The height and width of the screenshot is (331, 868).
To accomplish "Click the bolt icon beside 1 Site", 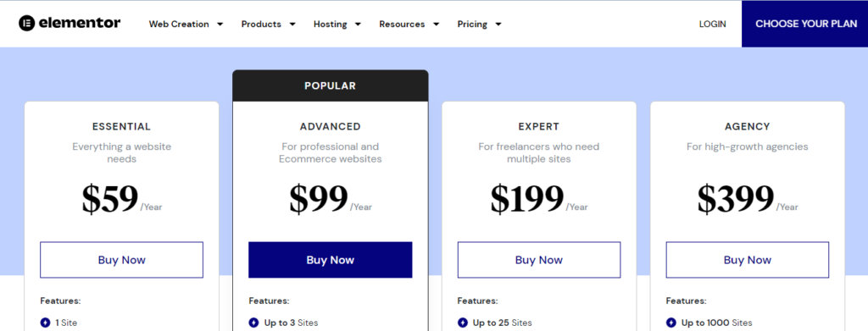I will point(46,323).
